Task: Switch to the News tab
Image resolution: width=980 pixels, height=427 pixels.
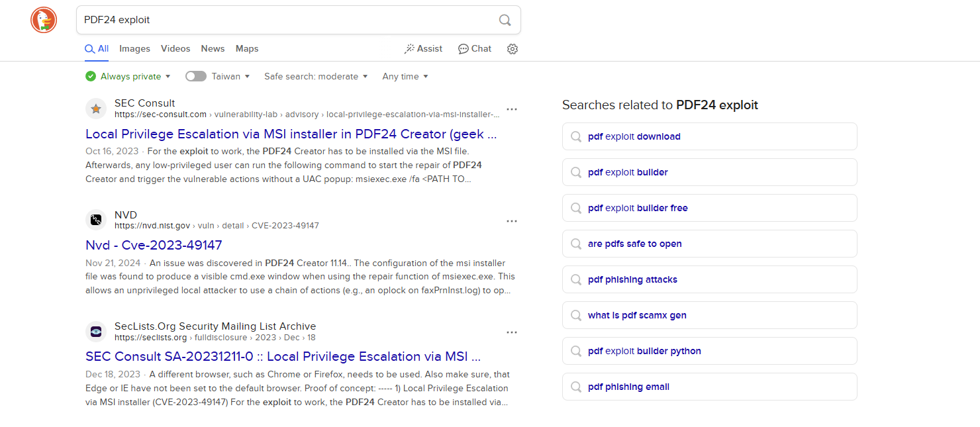Action: [213, 48]
